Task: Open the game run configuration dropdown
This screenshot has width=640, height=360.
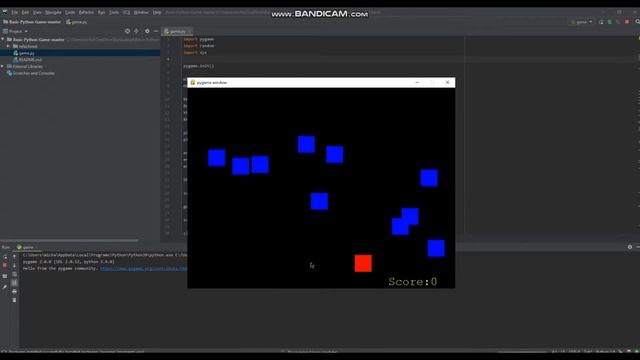Action: (x=582, y=22)
